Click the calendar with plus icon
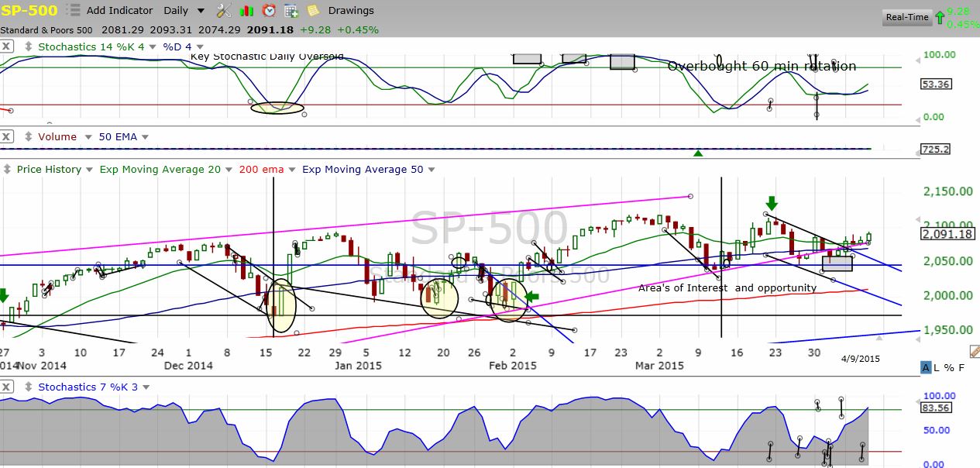Screen dimensions: 980x468 pos(291,11)
